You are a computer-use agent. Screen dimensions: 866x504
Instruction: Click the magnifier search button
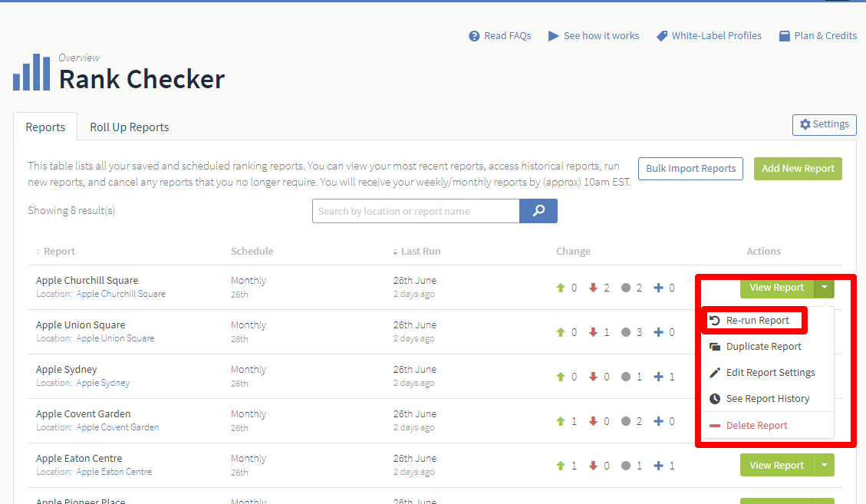[x=538, y=211]
